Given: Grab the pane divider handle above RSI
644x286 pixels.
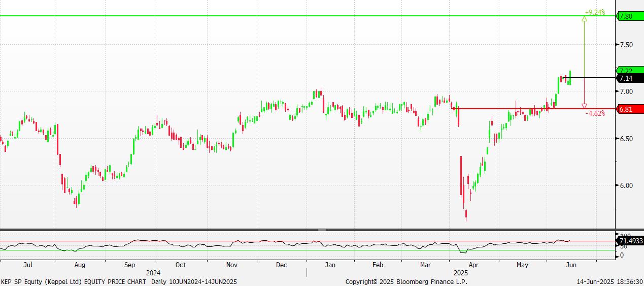Looking at the screenshot, I should click(x=322, y=230).
